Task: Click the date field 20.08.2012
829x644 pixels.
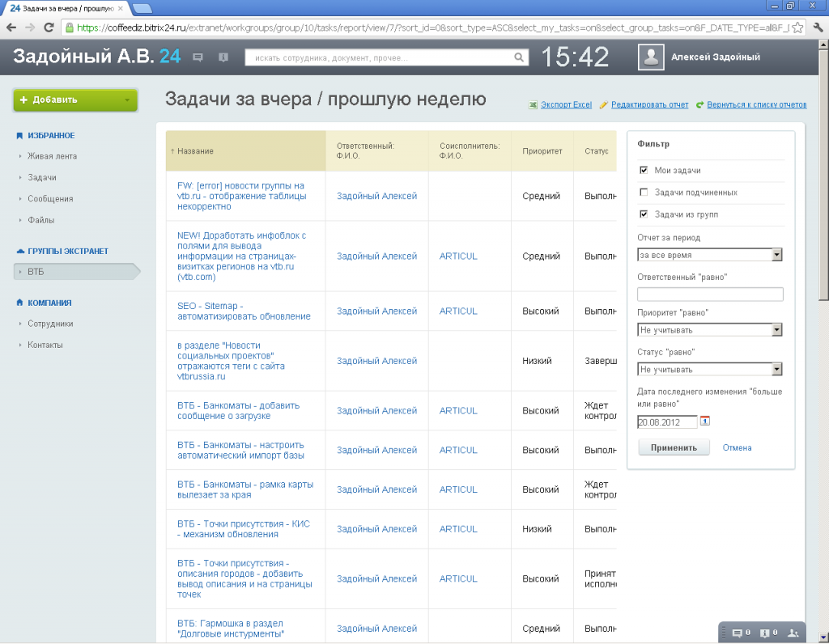Action: coord(667,422)
